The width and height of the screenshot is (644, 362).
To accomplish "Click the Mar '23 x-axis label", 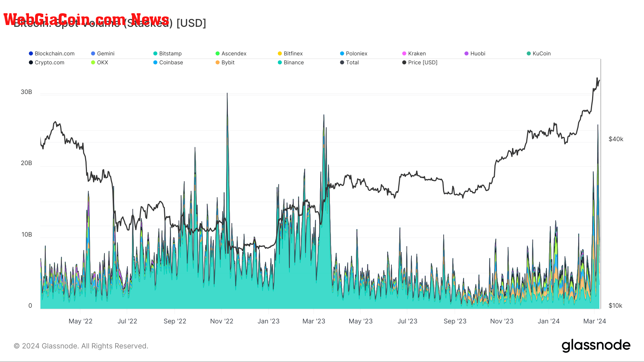I will 314,321.
